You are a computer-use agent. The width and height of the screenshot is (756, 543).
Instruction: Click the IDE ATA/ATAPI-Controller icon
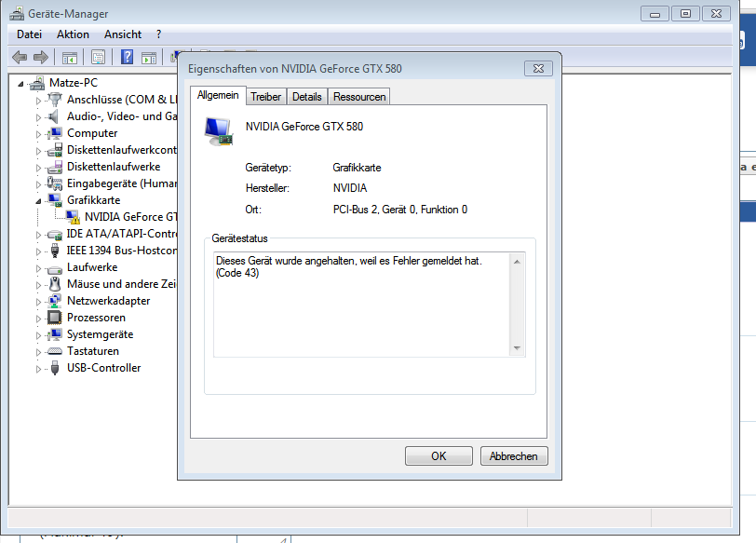[x=55, y=235]
